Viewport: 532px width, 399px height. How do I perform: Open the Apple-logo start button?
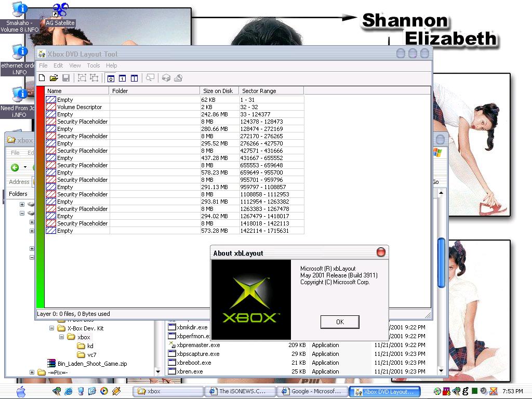tap(21, 391)
